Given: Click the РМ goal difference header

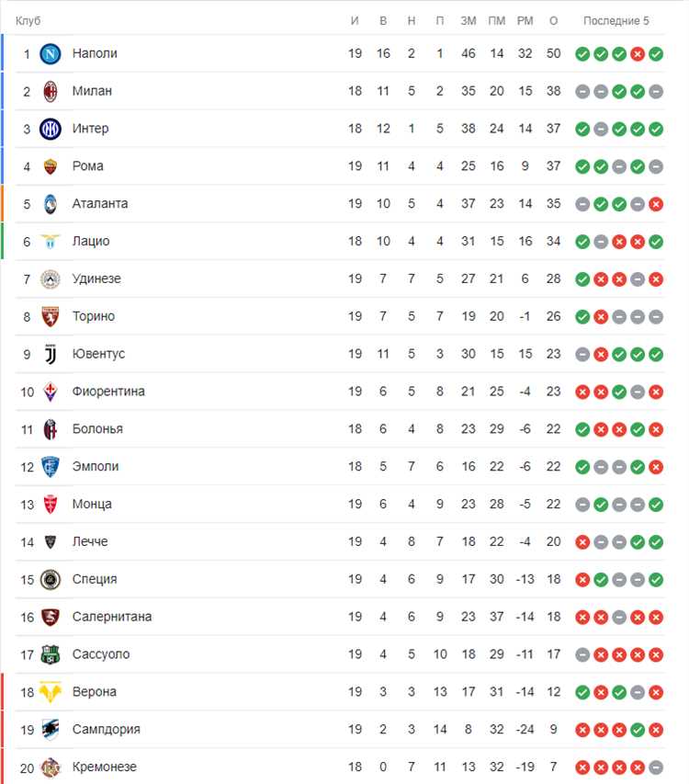Looking at the screenshot, I should pyautogui.click(x=525, y=21).
